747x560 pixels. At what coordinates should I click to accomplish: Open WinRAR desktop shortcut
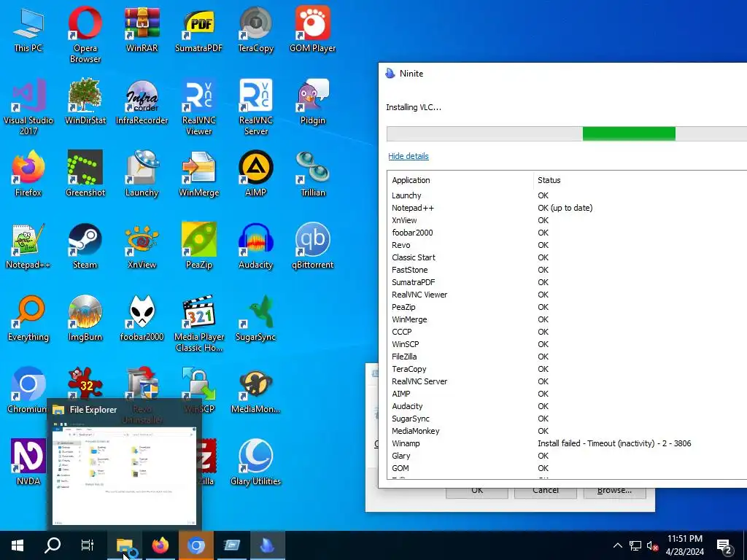point(142,30)
